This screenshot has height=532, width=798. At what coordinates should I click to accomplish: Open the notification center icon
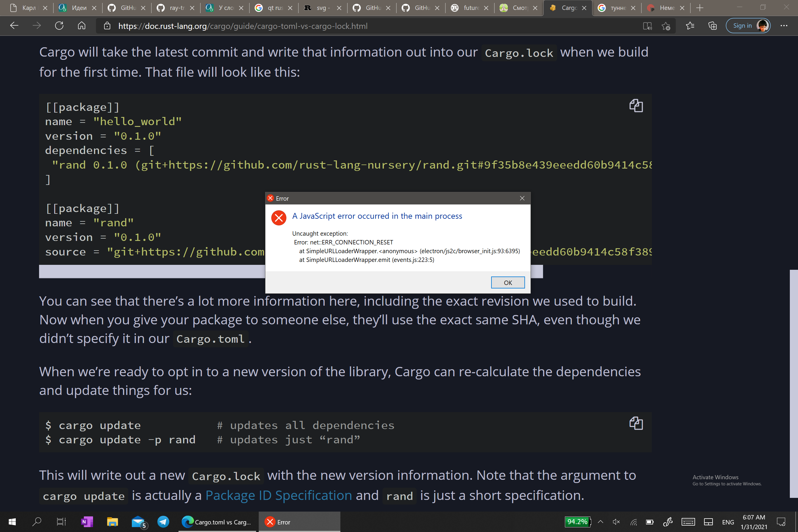pos(781,522)
